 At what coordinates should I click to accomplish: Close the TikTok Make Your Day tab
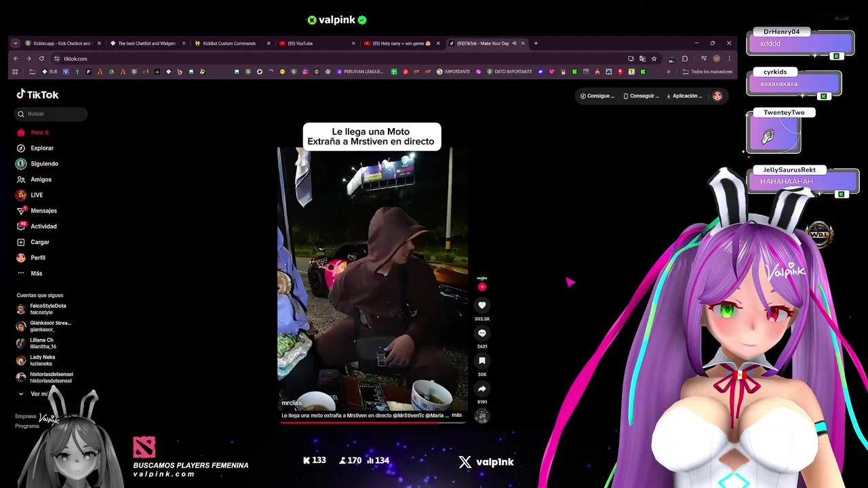pyautogui.click(x=523, y=43)
